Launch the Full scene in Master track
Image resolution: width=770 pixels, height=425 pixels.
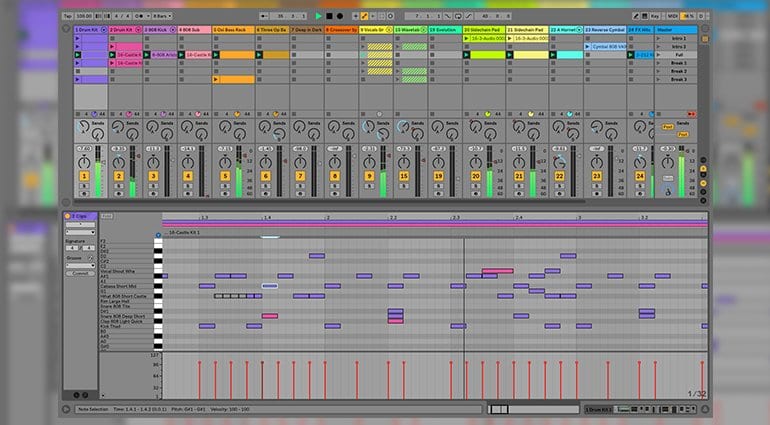[659, 55]
